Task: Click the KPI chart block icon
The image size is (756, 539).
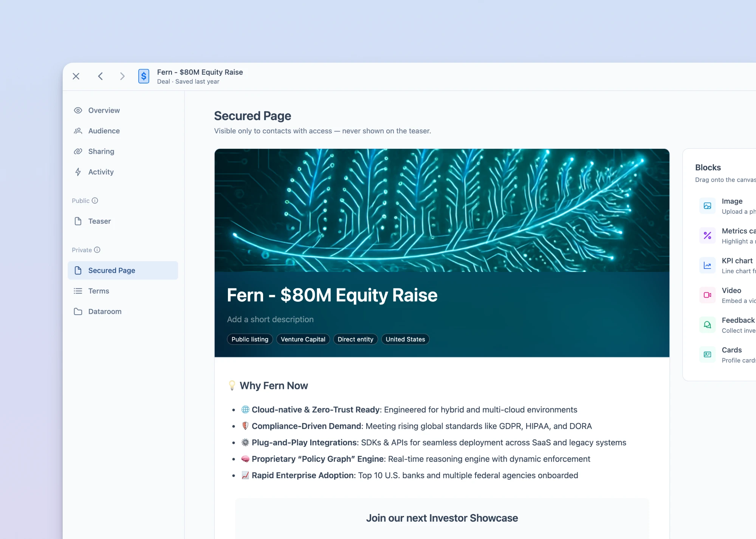Action: 707,266
